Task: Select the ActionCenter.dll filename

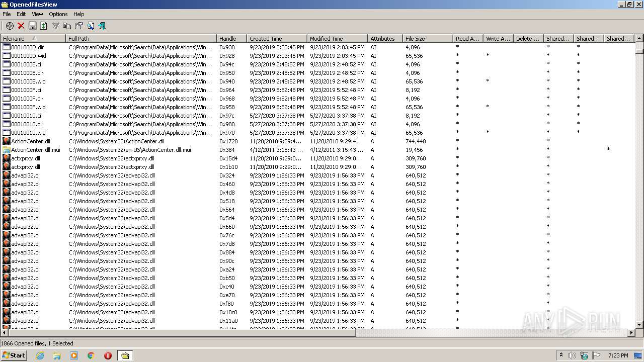Action: [31, 141]
